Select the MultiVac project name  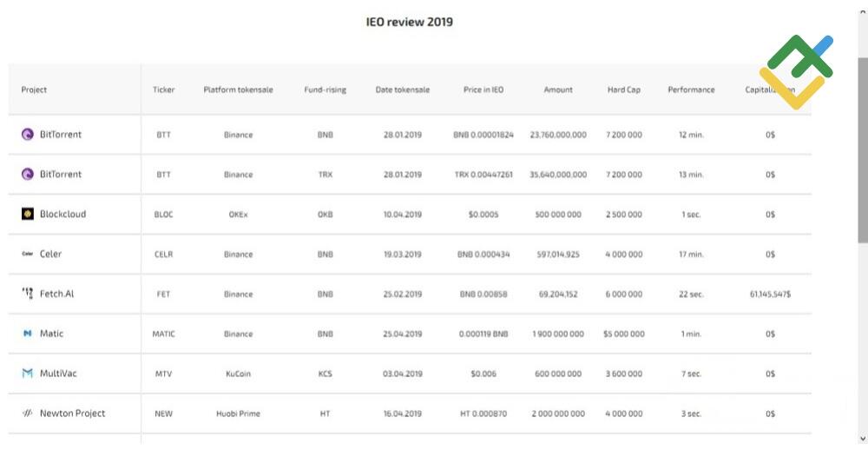tap(58, 374)
